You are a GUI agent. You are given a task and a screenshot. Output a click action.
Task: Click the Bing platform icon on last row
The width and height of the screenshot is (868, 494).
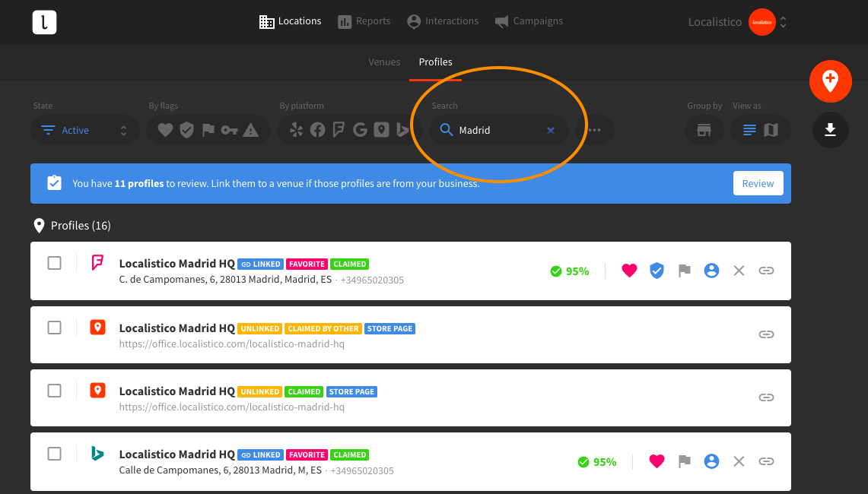pos(97,454)
